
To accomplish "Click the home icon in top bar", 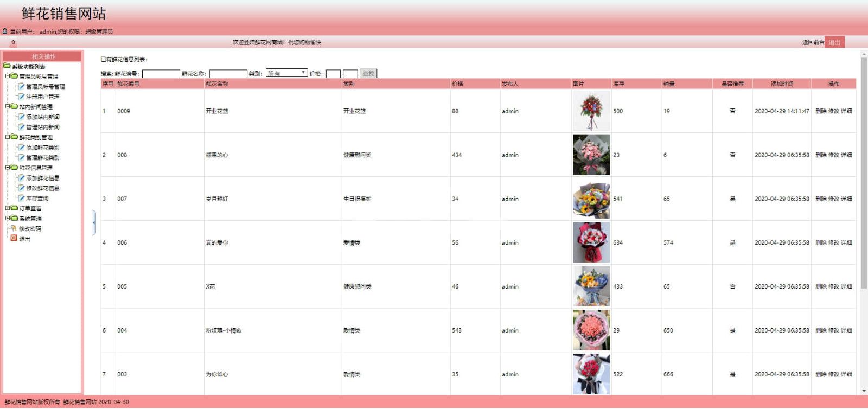I will 13,42.
